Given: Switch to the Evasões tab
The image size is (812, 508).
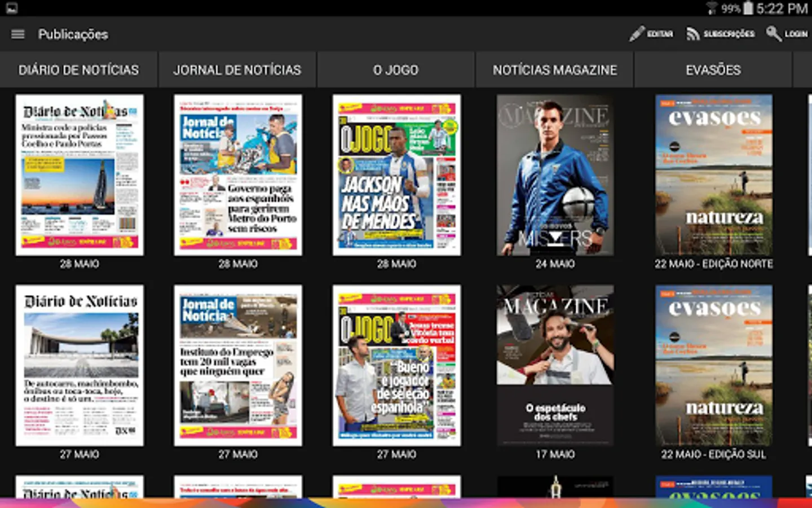Looking at the screenshot, I should (x=713, y=70).
